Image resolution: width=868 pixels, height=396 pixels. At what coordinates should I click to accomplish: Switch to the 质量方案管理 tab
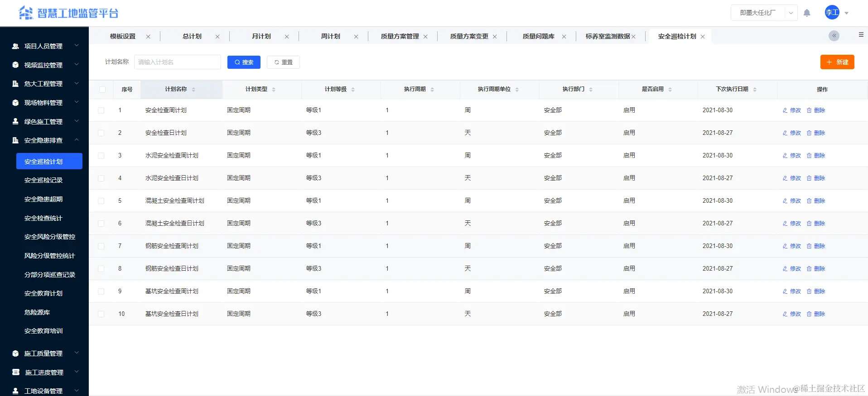[x=400, y=36]
